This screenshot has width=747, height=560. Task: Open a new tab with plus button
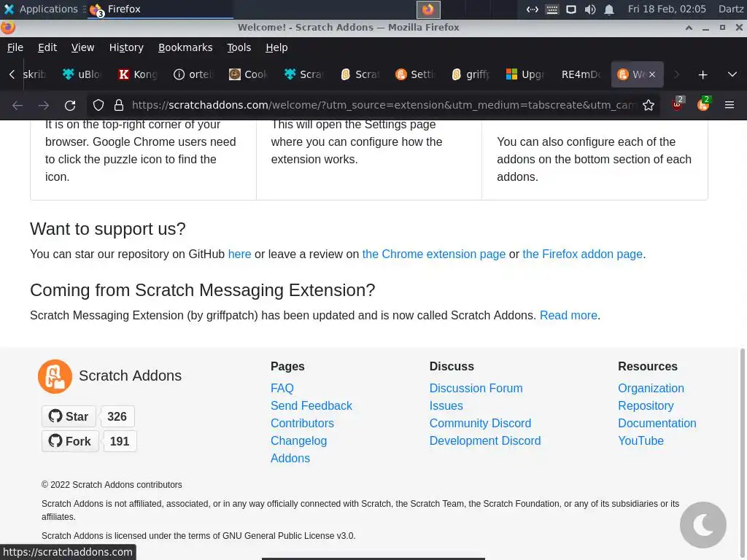tap(703, 75)
